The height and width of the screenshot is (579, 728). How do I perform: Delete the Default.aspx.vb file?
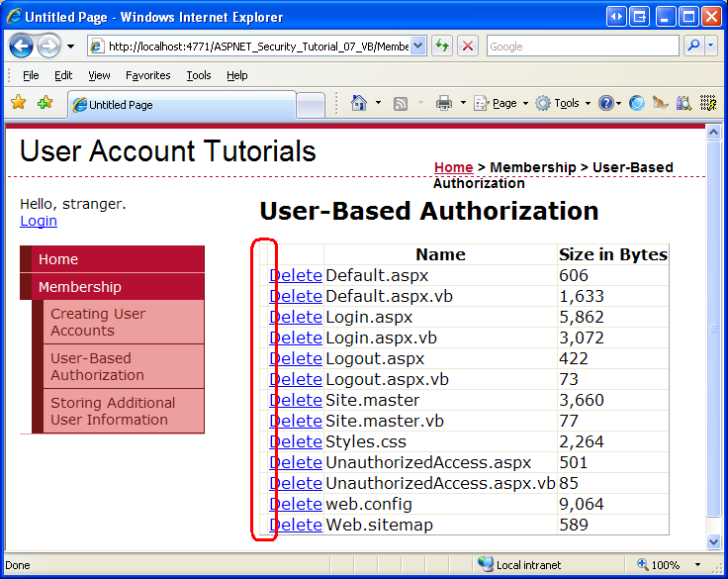(x=296, y=297)
